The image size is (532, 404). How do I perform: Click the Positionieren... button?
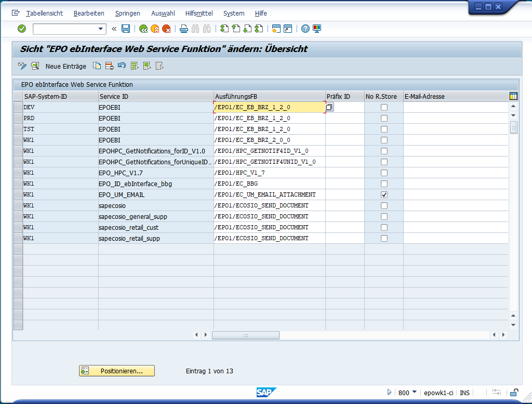(x=117, y=371)
